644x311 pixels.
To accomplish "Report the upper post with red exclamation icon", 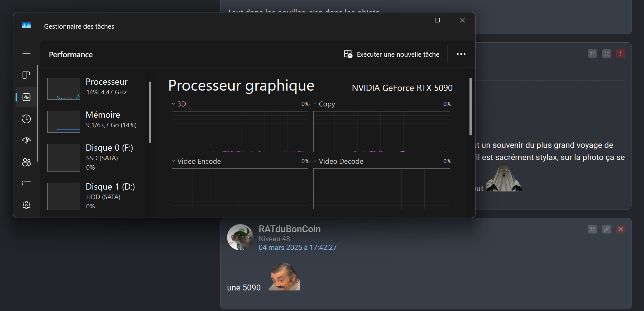I will [621, 54].
